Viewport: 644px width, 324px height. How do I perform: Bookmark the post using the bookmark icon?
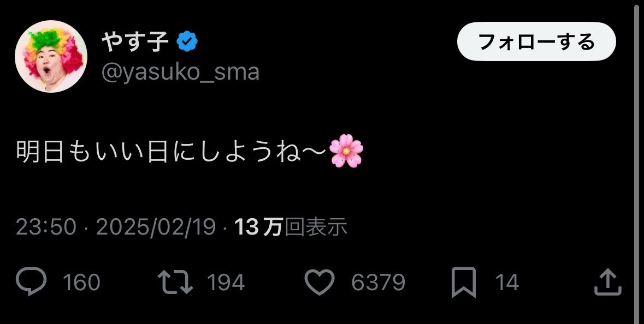pos(464,282)
